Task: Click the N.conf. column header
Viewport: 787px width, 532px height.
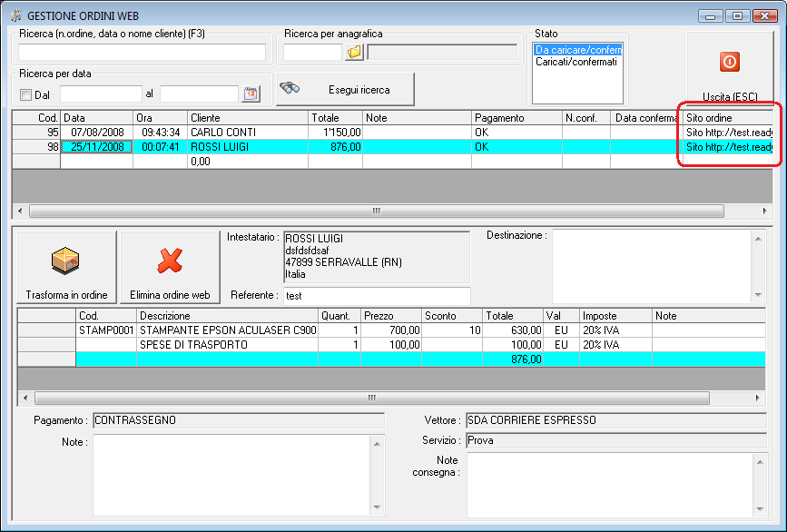Action: [x=586, y=118]
